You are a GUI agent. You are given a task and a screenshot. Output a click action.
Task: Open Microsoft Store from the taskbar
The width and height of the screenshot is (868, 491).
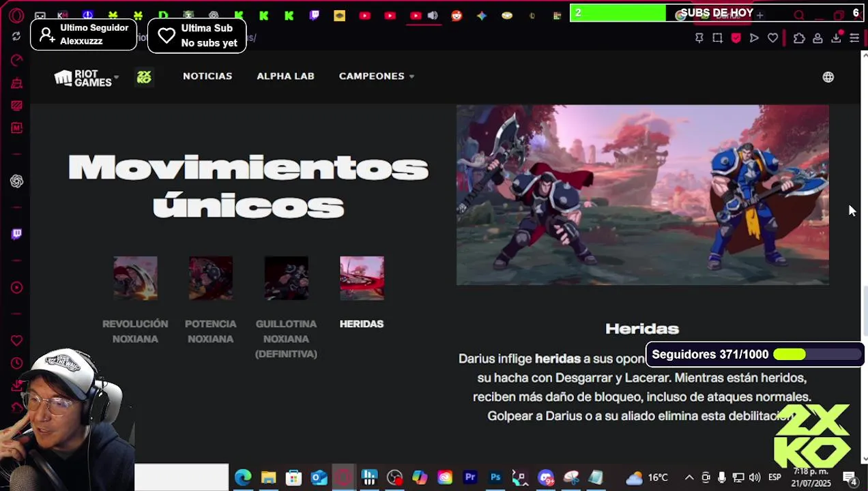pyautogui.click(x=293, y=477)
